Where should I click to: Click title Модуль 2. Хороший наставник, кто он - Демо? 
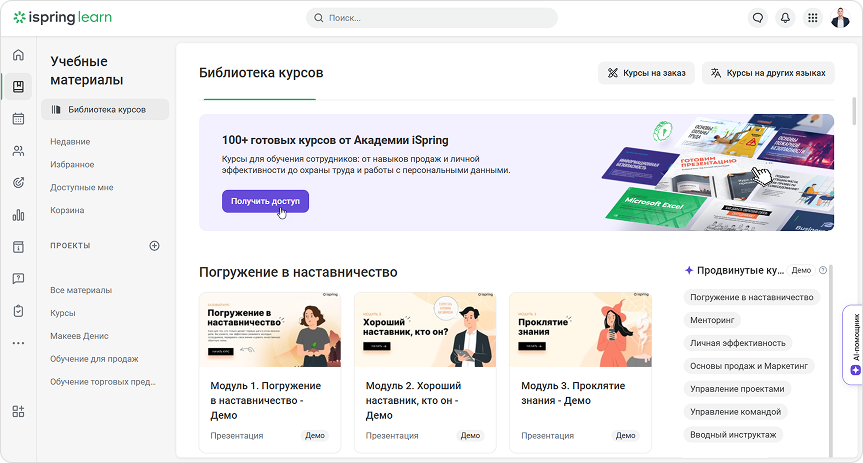[413, 401]
